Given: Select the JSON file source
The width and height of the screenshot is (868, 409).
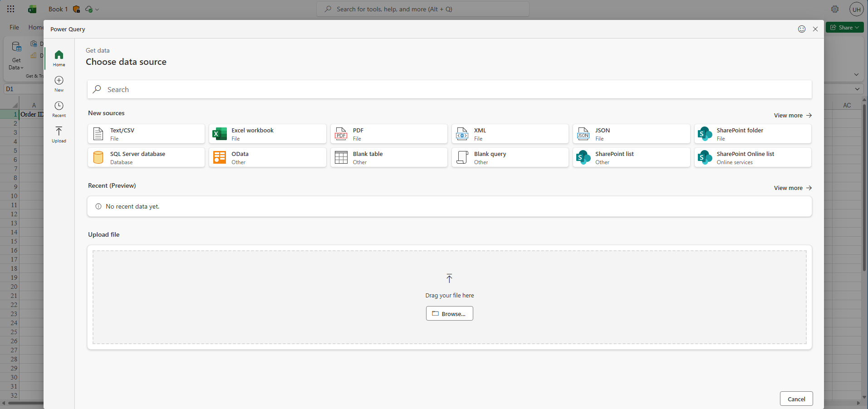Looking at the screenshot, I should (631, 134).
